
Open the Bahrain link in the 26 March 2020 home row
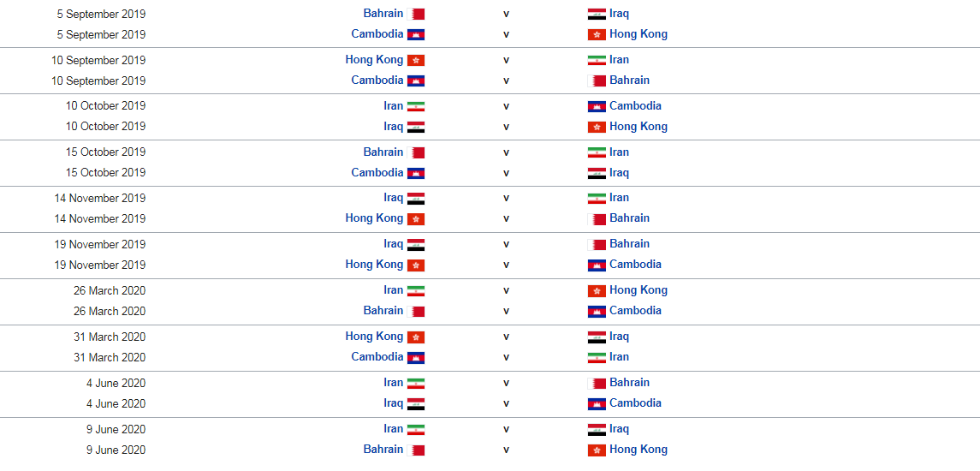pyautogui.click(x=383, y=311)
